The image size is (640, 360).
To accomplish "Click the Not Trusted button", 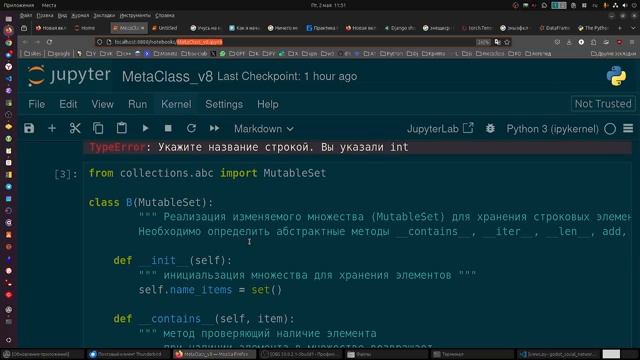I will click(x=603, y=104).
